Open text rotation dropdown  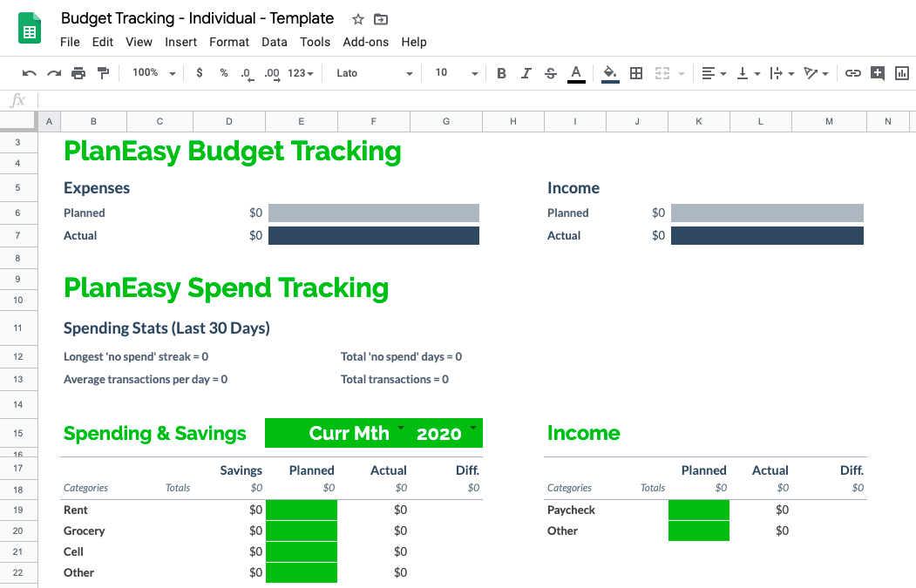tap(816, 73)
